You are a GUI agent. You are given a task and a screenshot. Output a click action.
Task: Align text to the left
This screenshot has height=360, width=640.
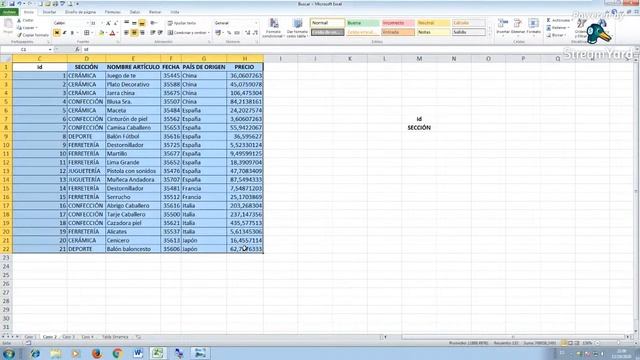point(127,33)
